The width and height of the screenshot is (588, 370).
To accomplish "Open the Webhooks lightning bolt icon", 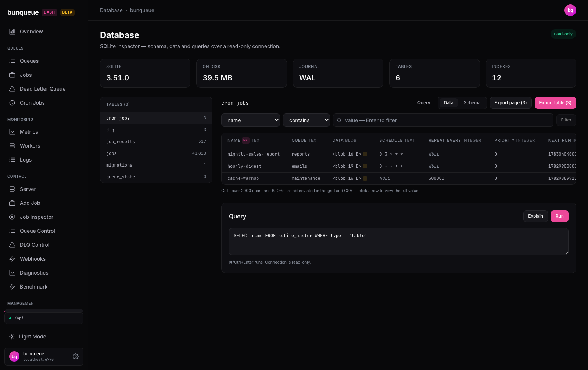I will [x=12, y=259].
